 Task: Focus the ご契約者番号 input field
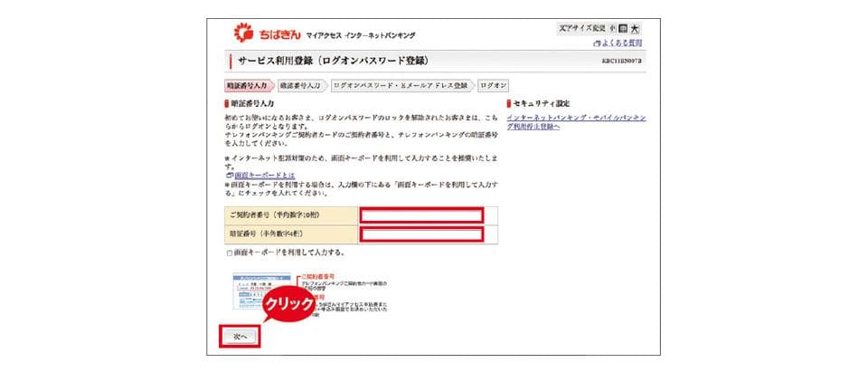pos(421,215)
